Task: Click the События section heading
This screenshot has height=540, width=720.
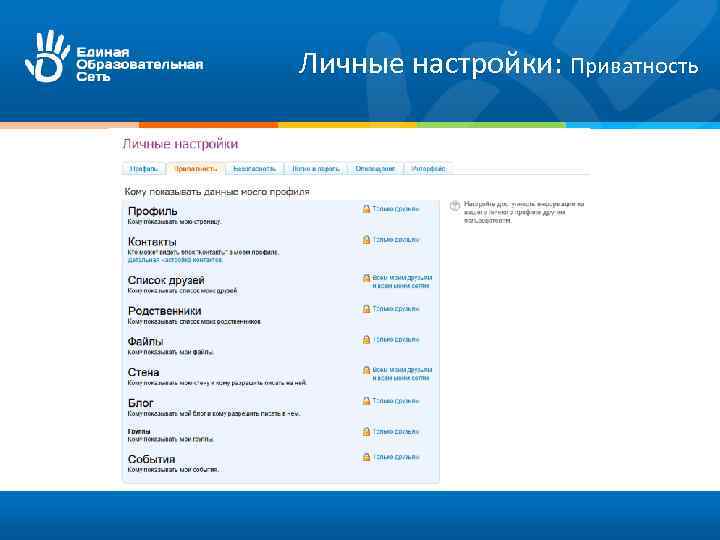Action: 152,459
